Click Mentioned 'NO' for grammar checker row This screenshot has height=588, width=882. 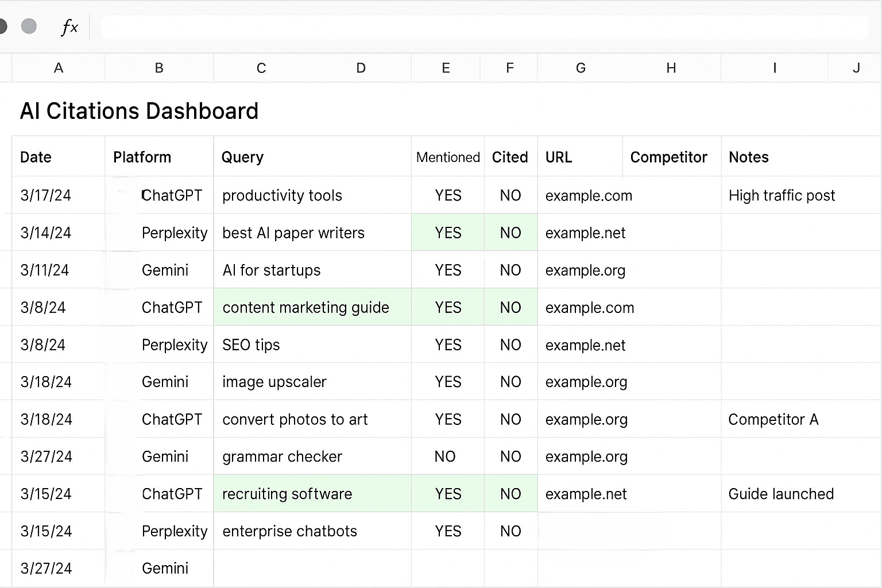445,457
